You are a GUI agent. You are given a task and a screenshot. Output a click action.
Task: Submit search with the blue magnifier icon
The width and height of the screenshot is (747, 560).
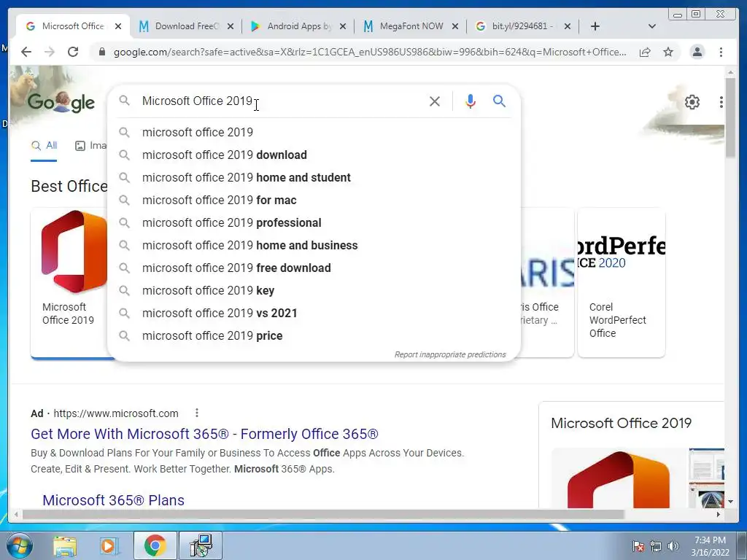point(499,101)
